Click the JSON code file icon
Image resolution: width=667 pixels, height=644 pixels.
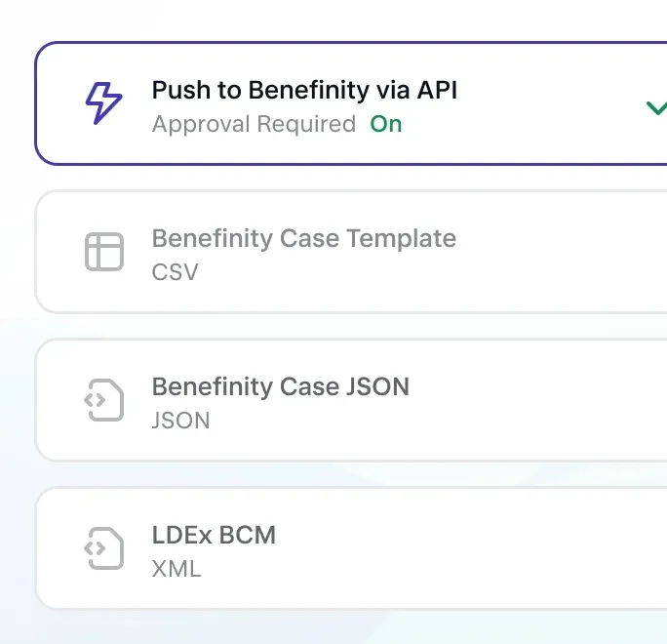point(104,400)
